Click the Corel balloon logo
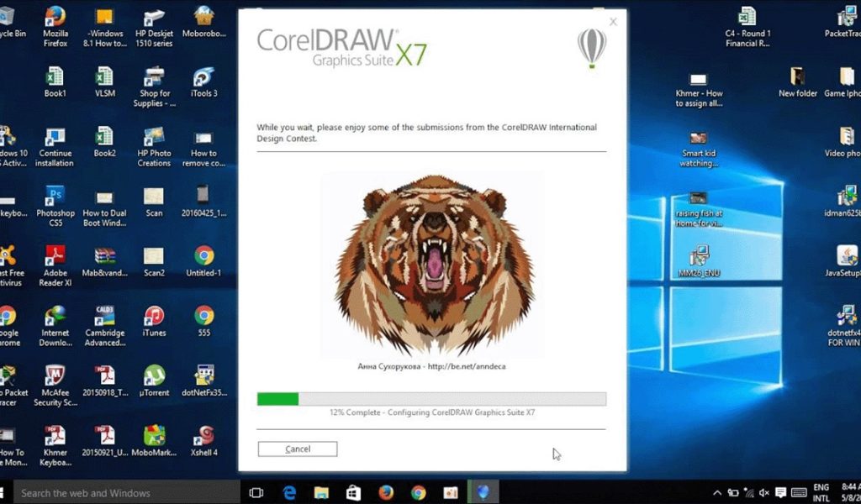 click(592, 48)
